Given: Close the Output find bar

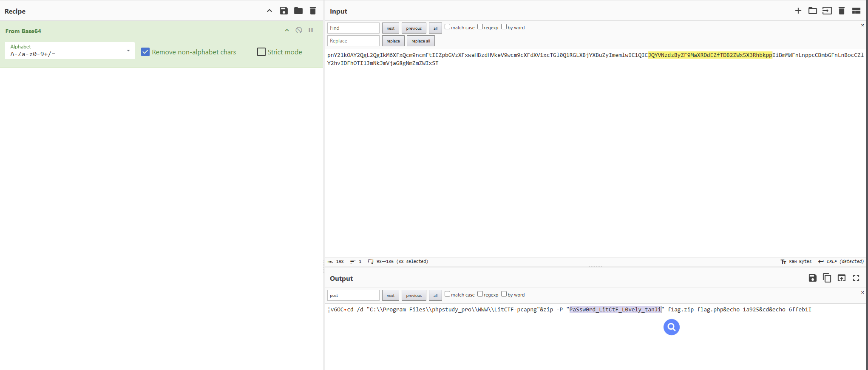Looking at the screenshot, I should [x=862, y=293].
